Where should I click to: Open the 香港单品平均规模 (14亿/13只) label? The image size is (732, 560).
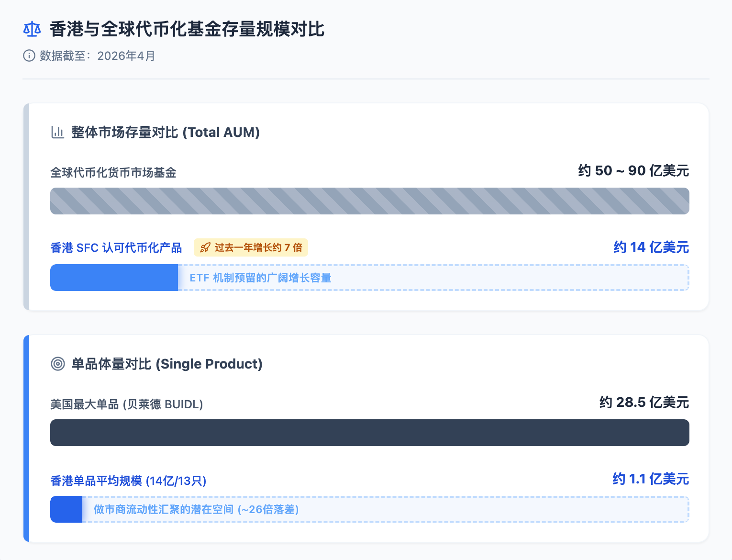point(128,481)
